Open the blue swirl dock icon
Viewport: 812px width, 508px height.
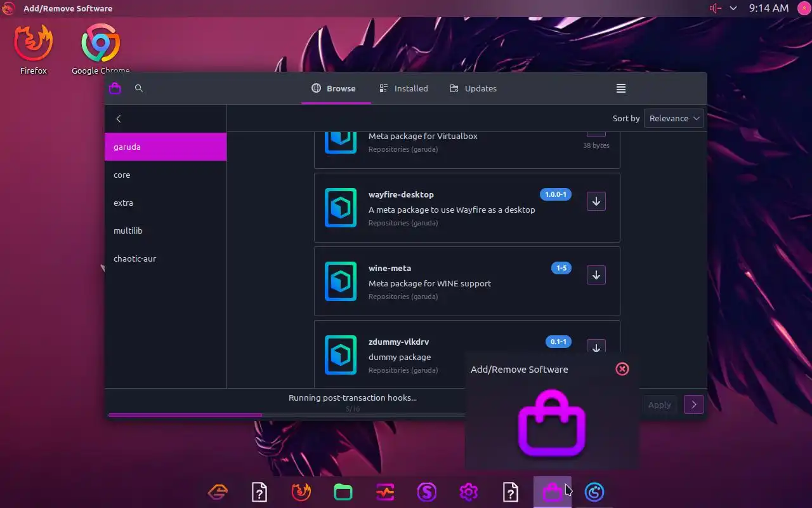coord(594,492)
